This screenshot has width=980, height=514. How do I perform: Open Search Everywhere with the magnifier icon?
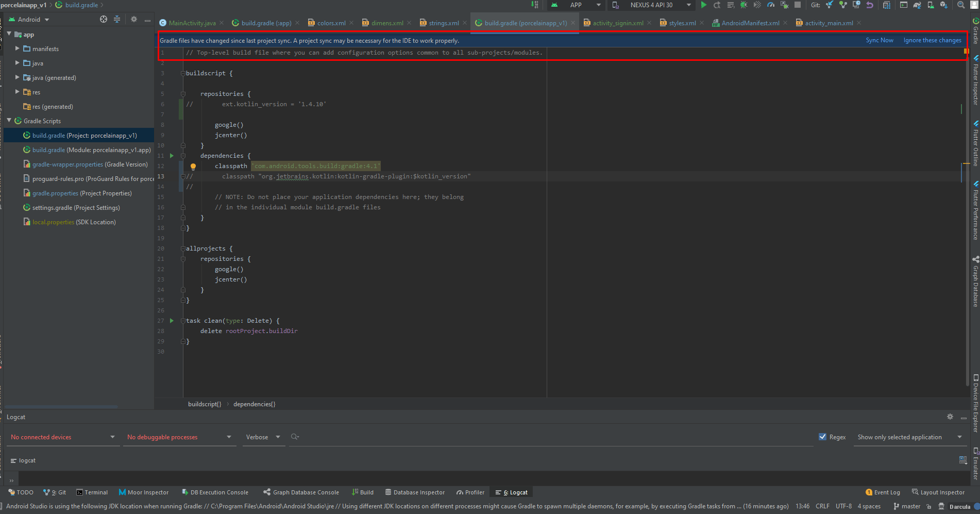pos(960,5)
